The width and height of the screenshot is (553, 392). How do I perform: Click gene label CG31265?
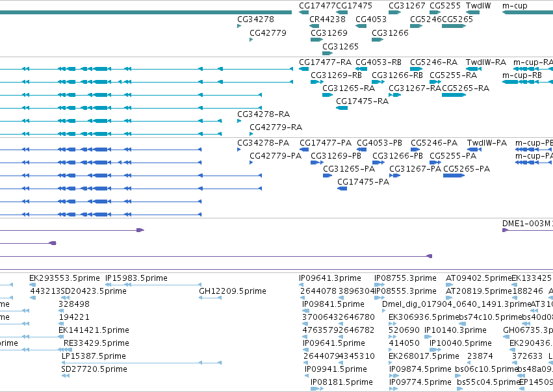tap(341, 47)
